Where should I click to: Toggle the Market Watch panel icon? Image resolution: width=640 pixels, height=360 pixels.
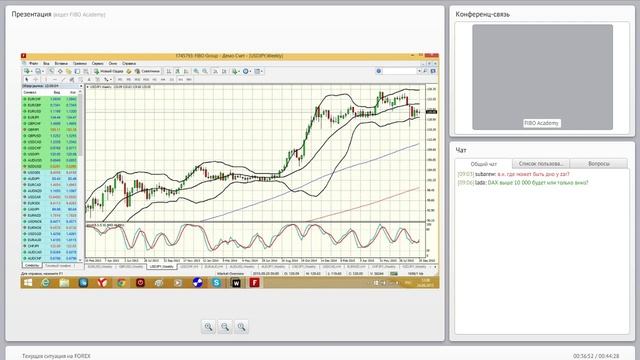51,71
